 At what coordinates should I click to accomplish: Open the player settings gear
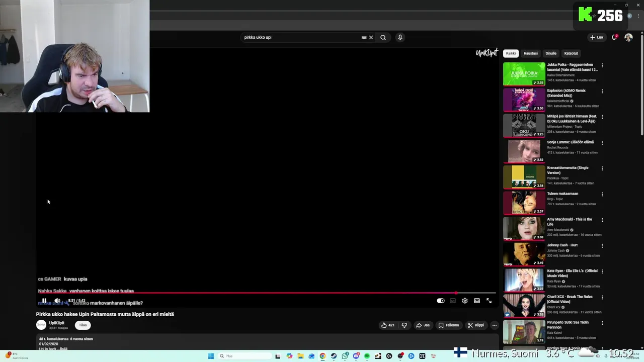point(465,301)
